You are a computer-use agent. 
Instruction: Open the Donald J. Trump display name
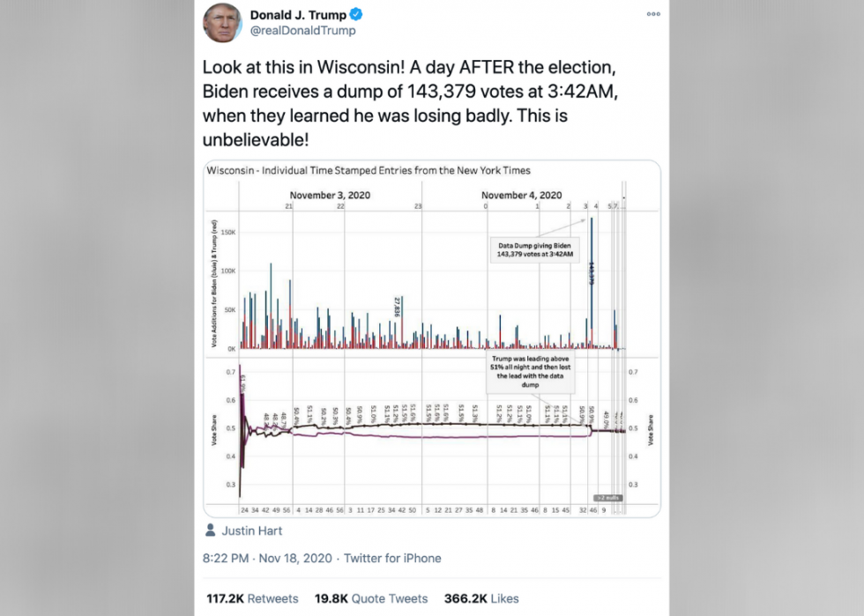pyautogui.click(x=299, y=15)
